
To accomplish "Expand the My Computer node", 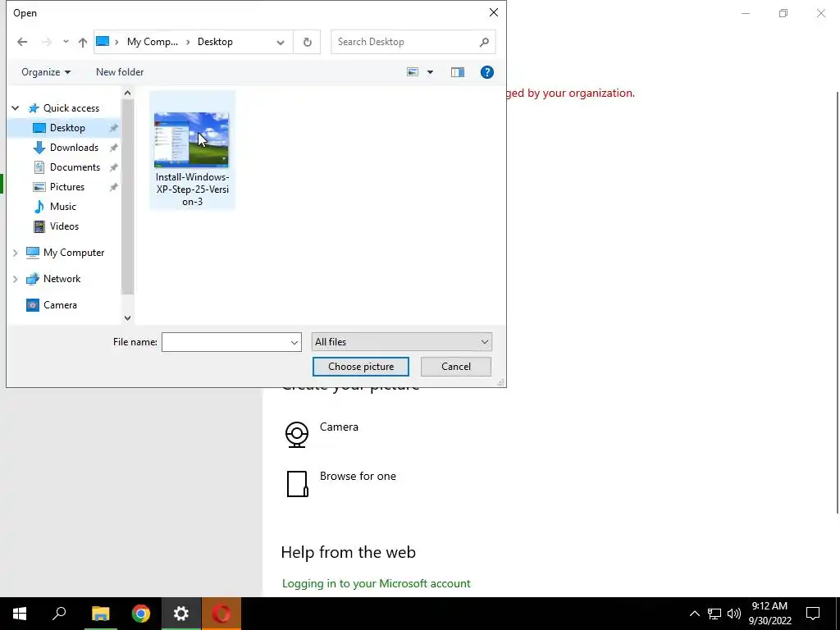I will (x=16, y=253).
